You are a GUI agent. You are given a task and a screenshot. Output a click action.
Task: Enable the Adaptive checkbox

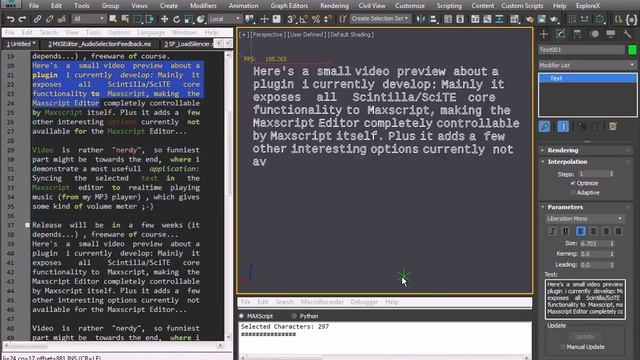pos(573,193)
